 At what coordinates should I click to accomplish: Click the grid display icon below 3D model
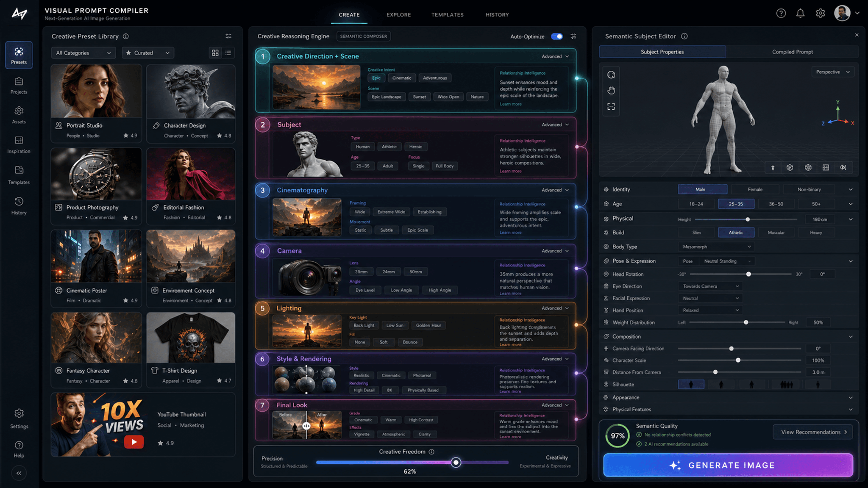pyautogui.click(x=826, y=167)
